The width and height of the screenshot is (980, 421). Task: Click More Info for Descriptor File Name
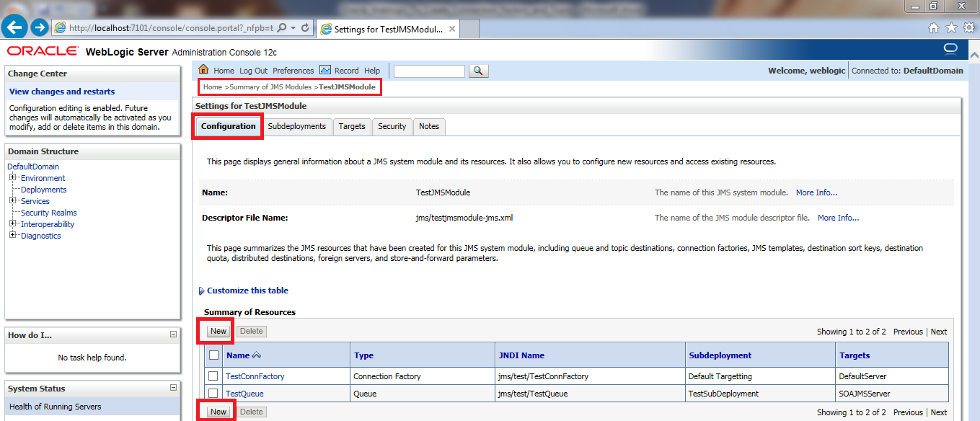(x=838, y=218)
